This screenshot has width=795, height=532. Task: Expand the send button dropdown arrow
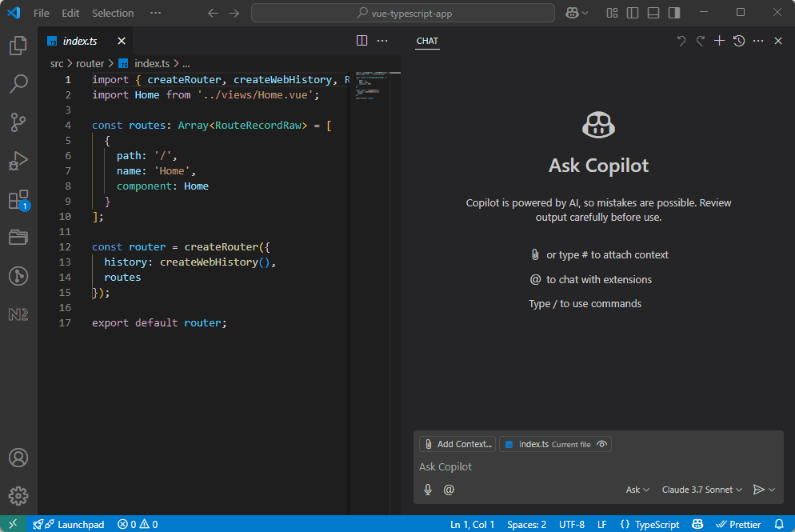coord(773,490)
